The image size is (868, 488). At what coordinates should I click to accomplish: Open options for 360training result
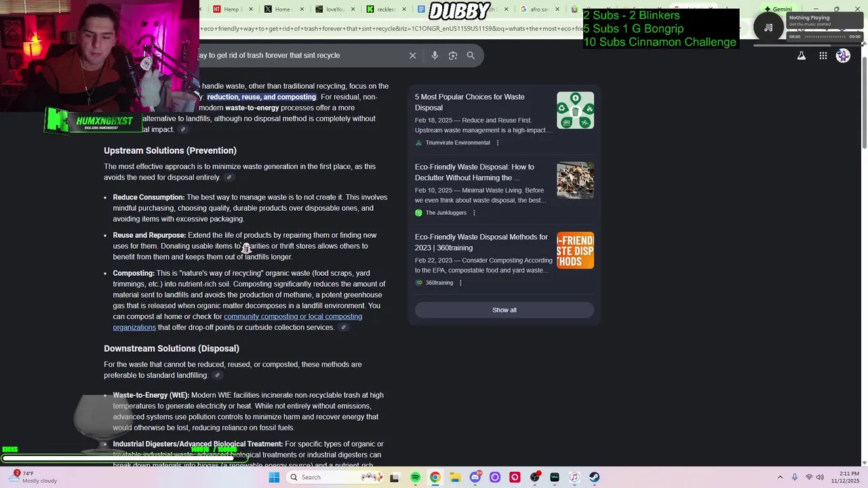point(460,283)
